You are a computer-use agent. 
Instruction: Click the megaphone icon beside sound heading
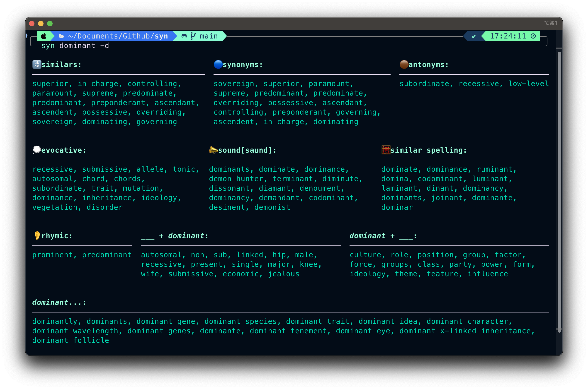213,150
